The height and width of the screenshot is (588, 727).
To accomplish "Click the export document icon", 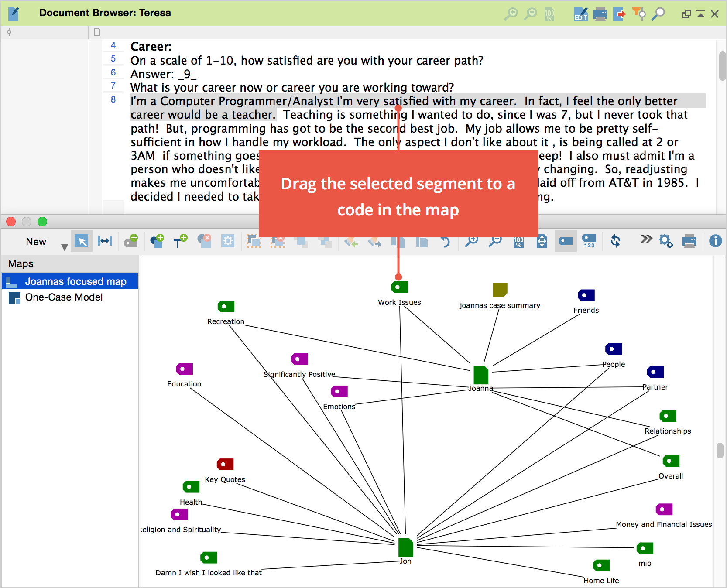I will pyautogui.click(x=619, y=14).
